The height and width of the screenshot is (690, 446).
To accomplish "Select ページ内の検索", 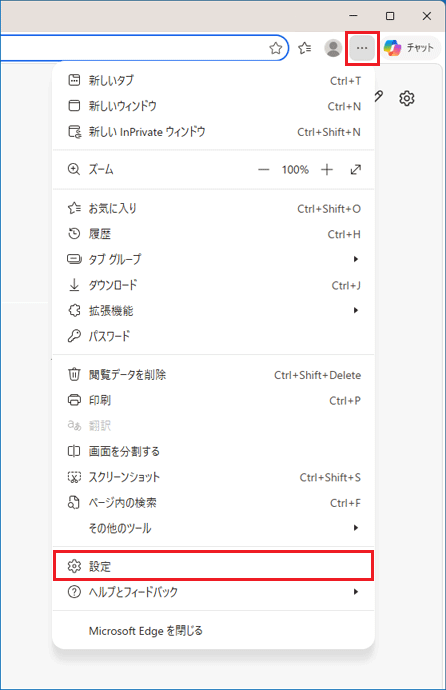I will (x=214, y=503).
